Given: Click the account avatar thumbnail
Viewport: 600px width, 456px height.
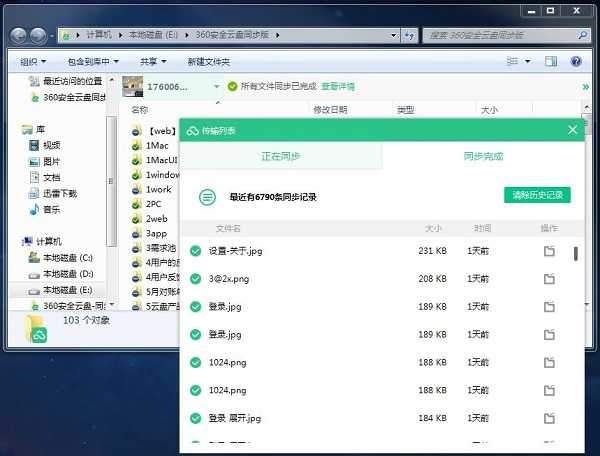Looking at the screenshot, I should 132,86.
